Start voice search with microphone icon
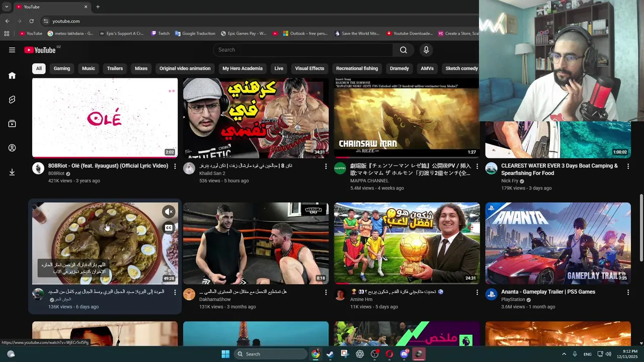The image size is (644, 362). pos(426,50)
